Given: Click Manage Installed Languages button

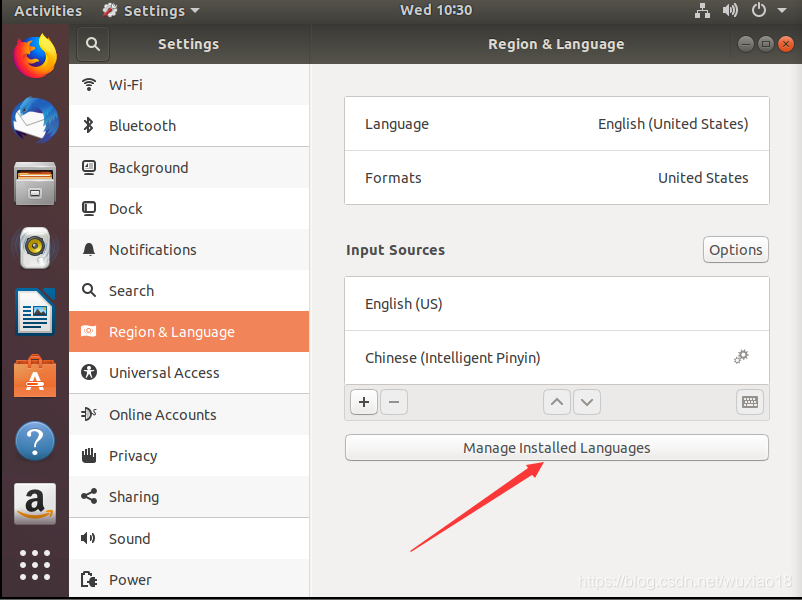Looking at the screenshot, I should (x=556, y=448).
